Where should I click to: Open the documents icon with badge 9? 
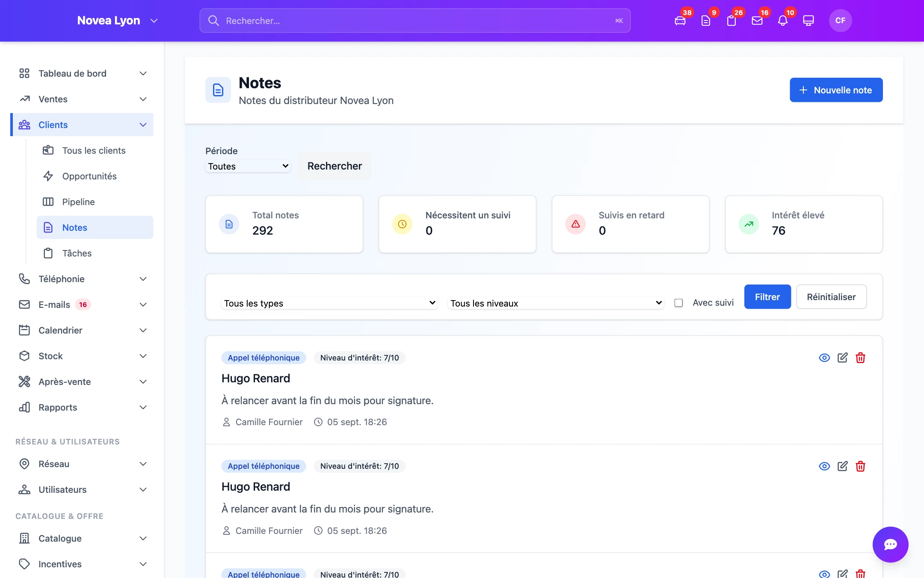[706, 21]
